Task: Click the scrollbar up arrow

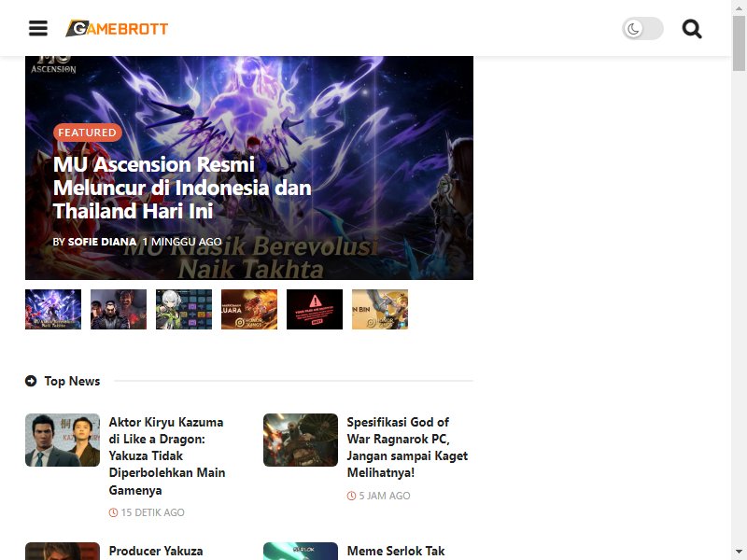Action: pos(739,7)
